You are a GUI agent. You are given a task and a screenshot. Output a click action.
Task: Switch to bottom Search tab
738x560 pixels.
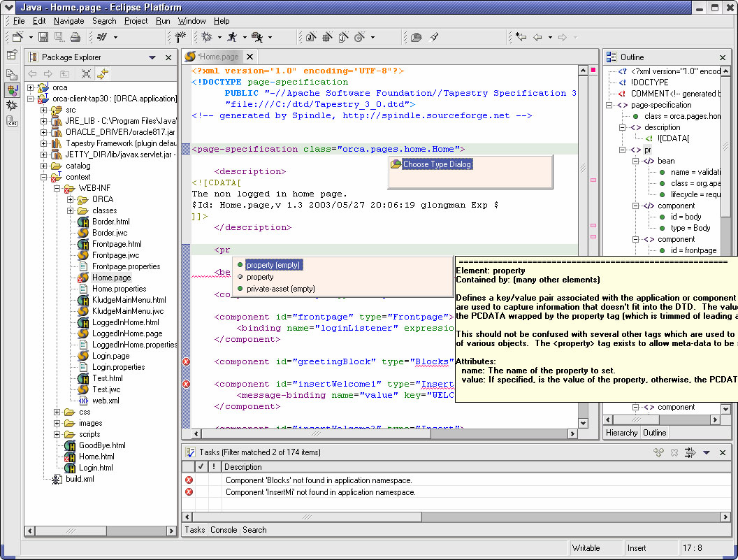coord(254,530)
